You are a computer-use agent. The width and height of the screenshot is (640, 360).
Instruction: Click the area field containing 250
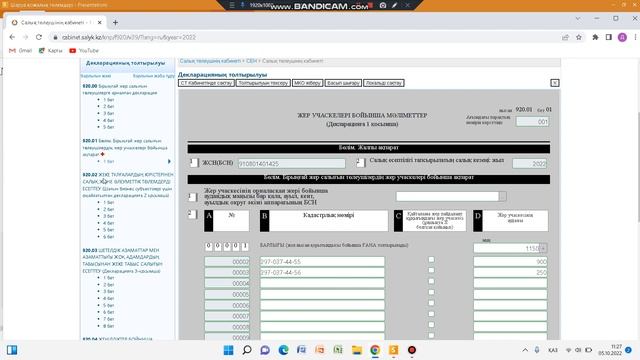tap(510, 272)
